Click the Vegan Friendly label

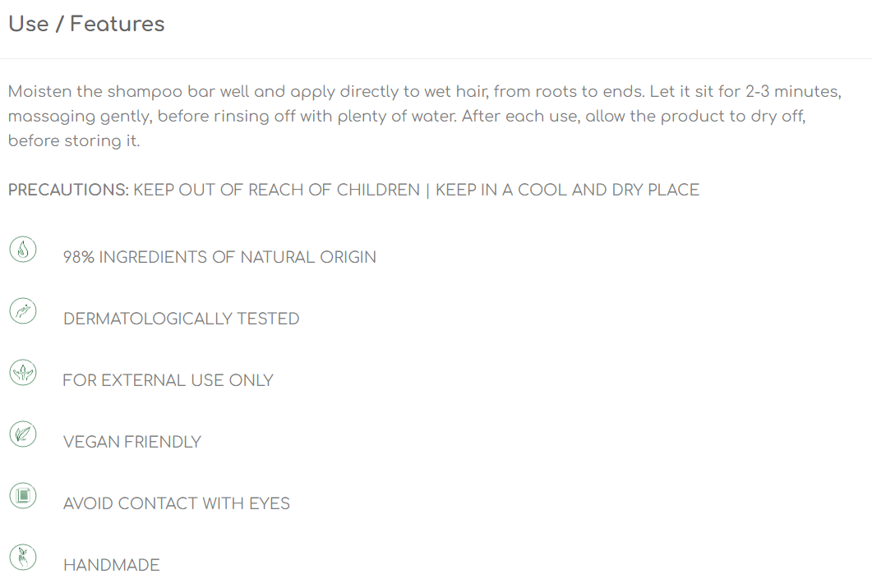pyautogui.click(x=131, y=443)
